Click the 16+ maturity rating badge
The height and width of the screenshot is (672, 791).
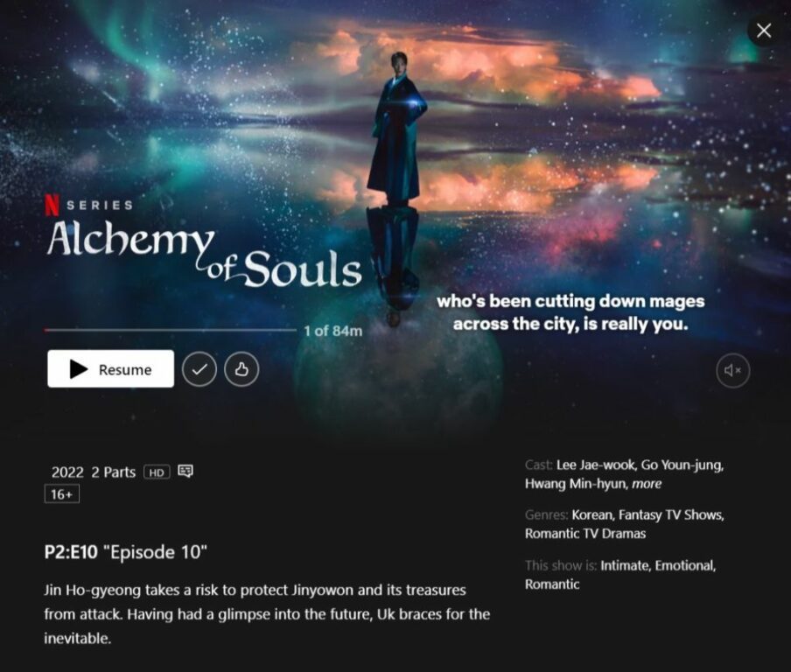[x=62, y=494]
